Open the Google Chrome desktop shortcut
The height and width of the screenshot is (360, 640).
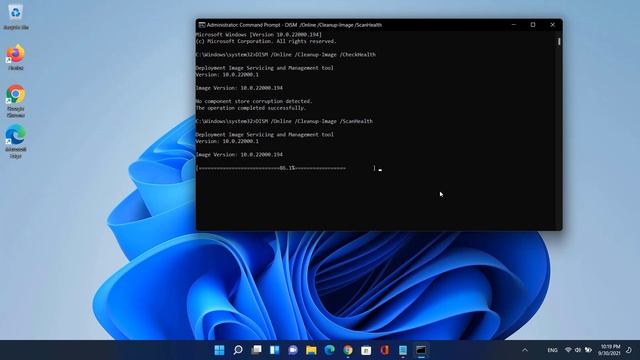tap(16, 101)
